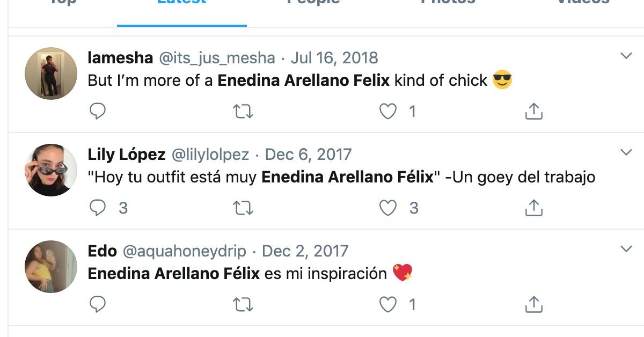Expand options menu on Lily López's tweet
Screen dimensions: 644x337
pyautogui.click(x=626, y=152)
